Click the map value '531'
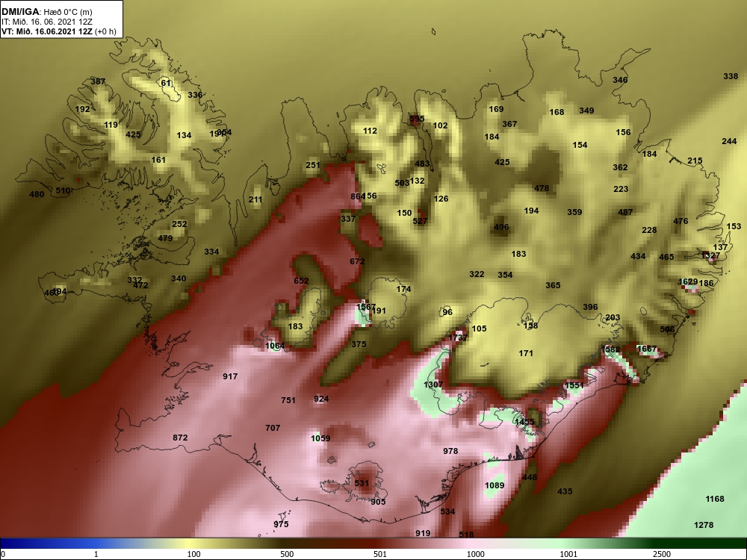Image resolution: width=747 pixels, height=560 pixels. [x=362, y=483]
